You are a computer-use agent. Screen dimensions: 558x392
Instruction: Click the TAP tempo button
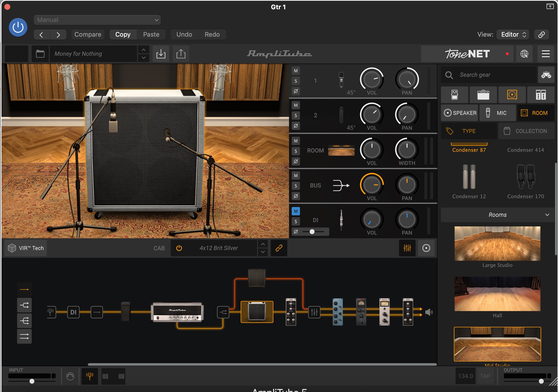click(x=485, y=376)
